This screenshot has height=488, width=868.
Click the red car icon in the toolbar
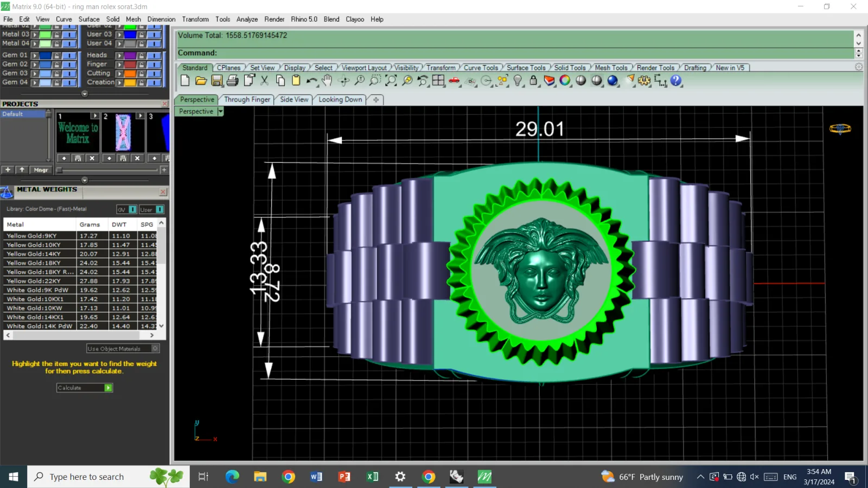point(454,81)
